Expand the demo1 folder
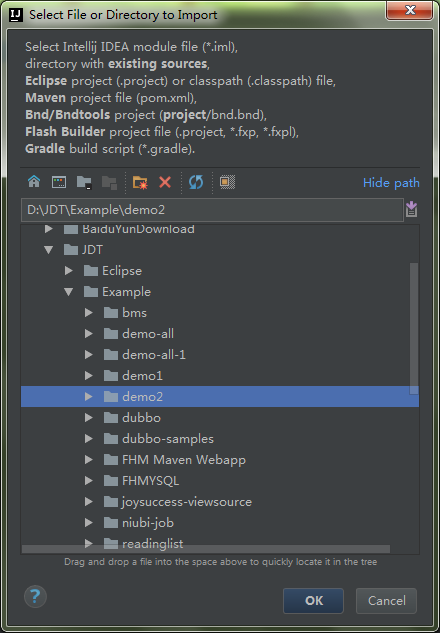This screenshot has height=633, width=440. point(89,375)
